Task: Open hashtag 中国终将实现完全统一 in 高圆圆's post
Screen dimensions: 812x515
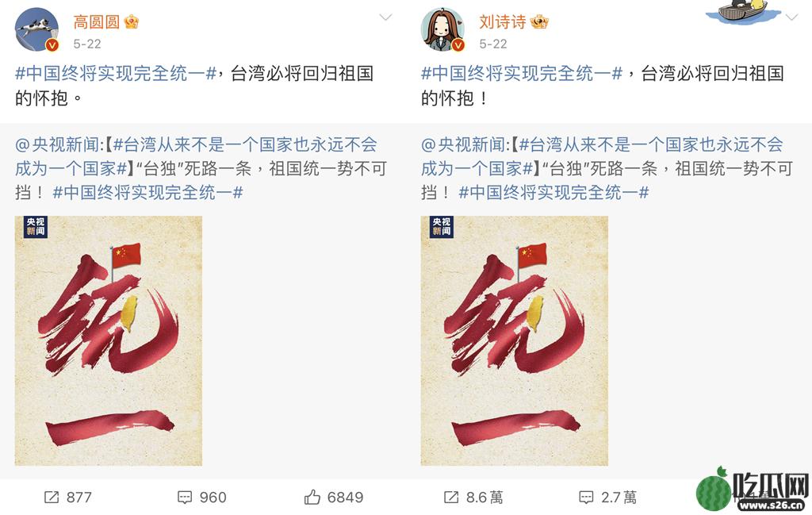Action: (116, 74)
